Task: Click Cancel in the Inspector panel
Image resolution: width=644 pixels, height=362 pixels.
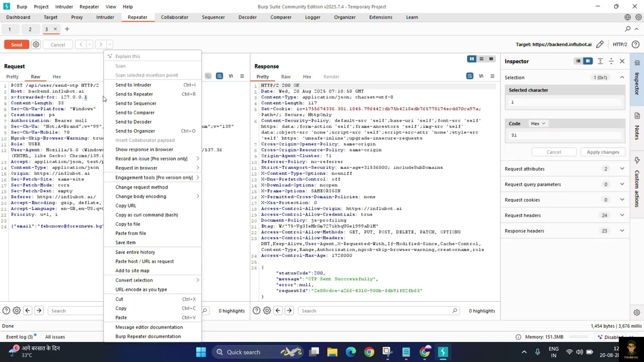Action: point(553,152)
